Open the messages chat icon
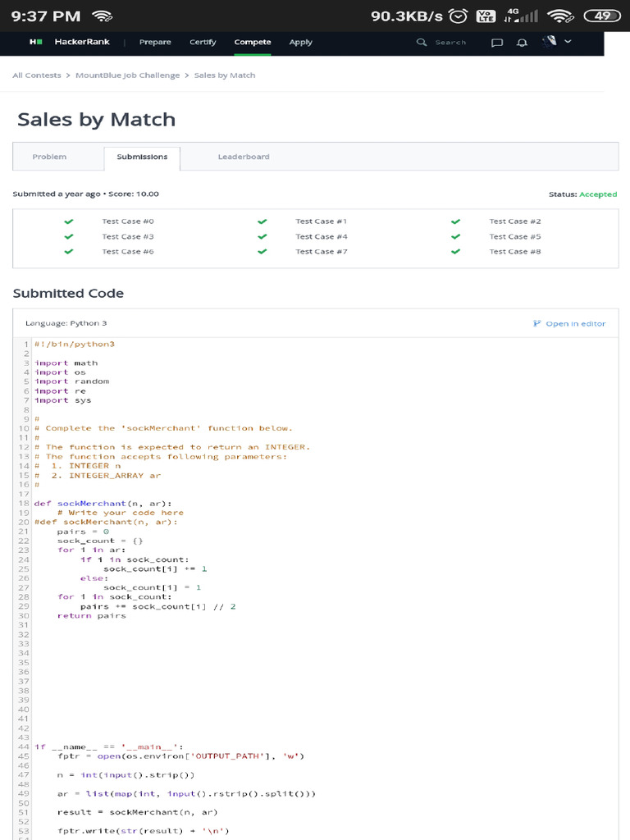 point(497,43)
